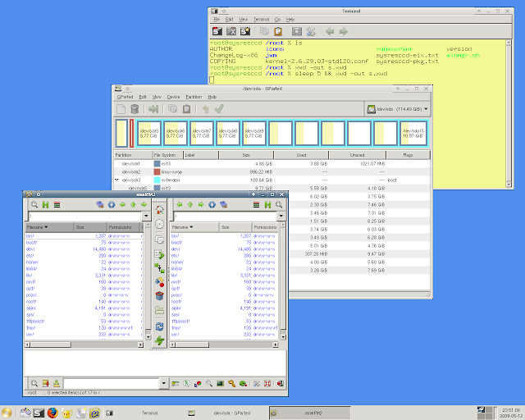This screenshot has width=525, height=420.
Task: Toggle hidden files H icon in right pane
Action: (267, 204)
